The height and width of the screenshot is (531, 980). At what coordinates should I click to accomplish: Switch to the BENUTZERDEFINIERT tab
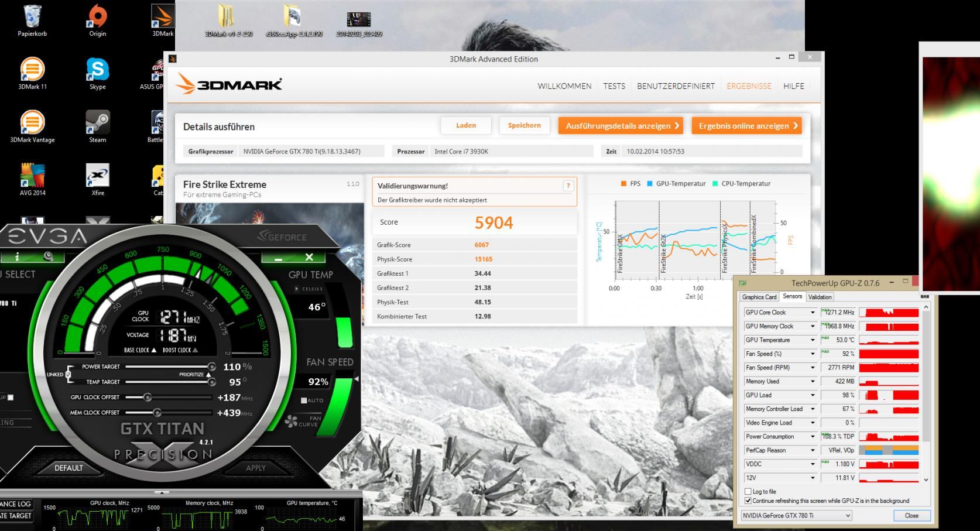tap(676, 86)
